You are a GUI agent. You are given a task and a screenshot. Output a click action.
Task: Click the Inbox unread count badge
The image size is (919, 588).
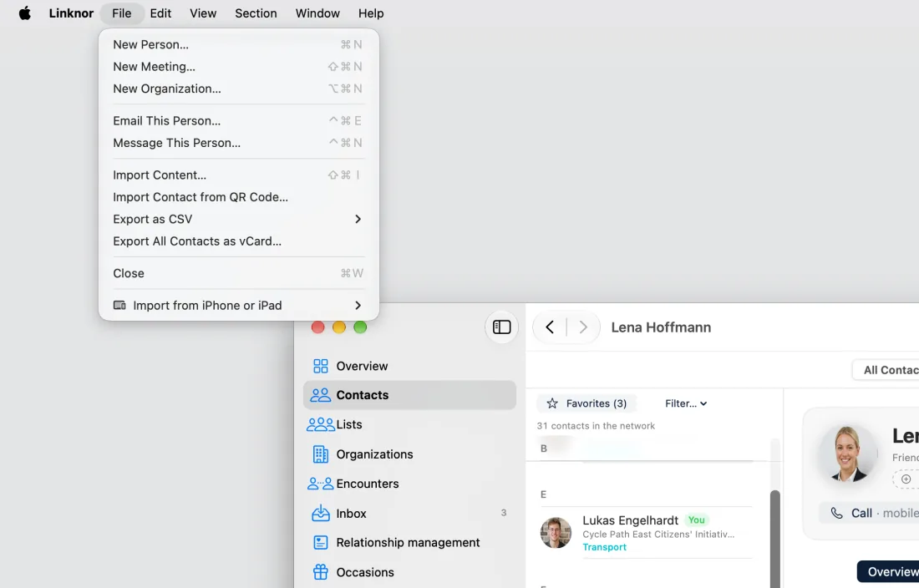pos(504,513)
